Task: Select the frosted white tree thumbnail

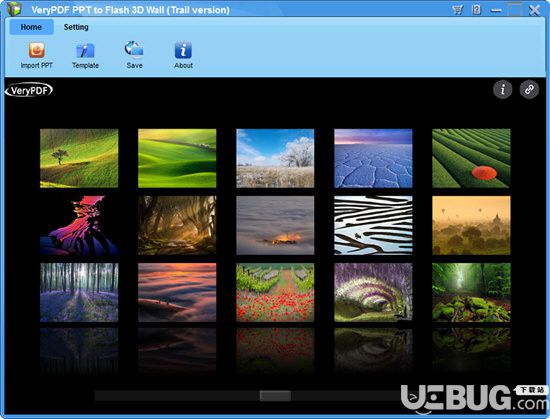Action: tap(275, 158)
